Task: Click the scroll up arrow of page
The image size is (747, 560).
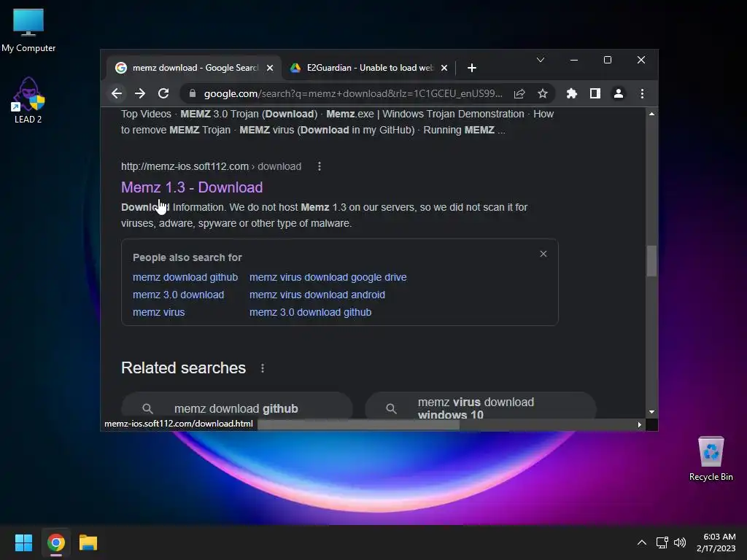Action: [651, 114]
